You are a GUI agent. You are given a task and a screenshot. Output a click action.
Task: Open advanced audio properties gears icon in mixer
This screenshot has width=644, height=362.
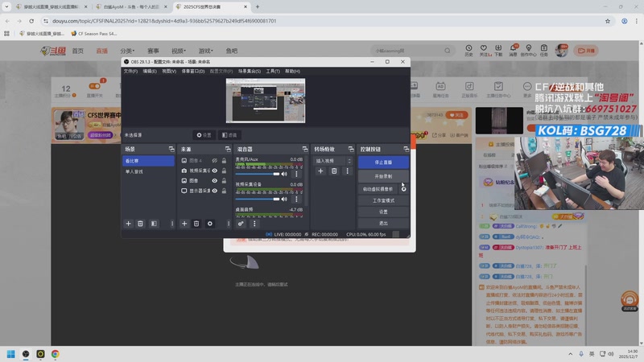click(x=241, y=224)
